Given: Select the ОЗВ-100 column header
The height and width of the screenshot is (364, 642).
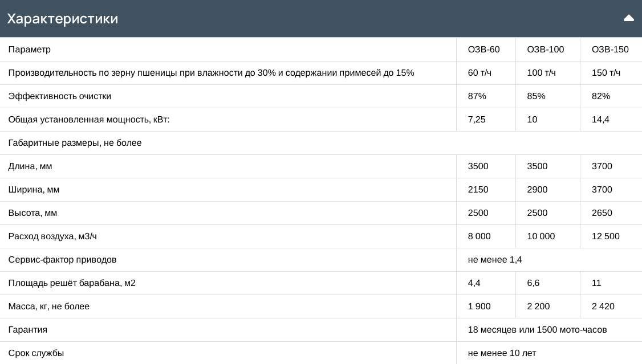Looking at the screenshot, I should pyautogui.click(x=545, y=50).
